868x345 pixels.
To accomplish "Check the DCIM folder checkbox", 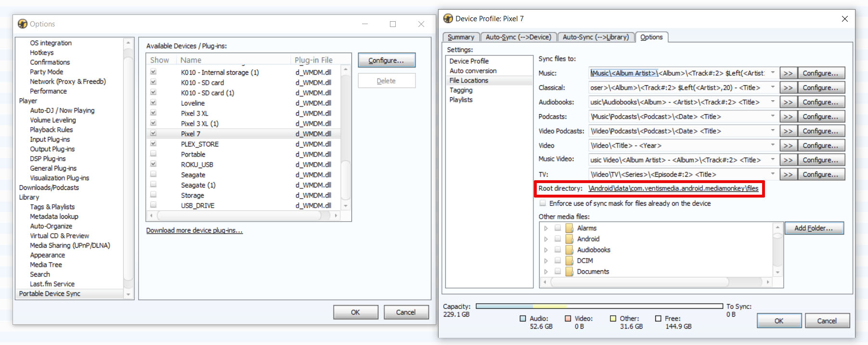I will 557,261.
